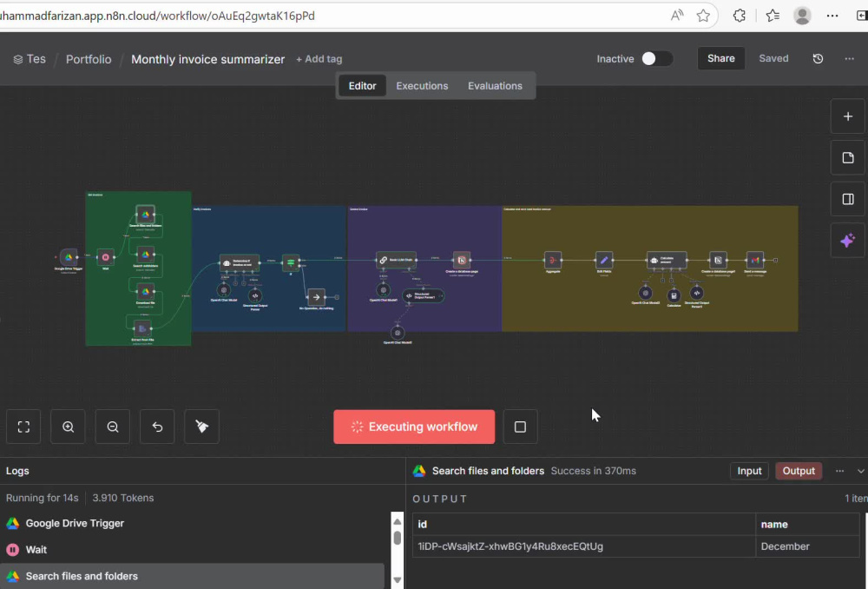Click the Executing workflow button
The image size is (868, 589).
414,427
